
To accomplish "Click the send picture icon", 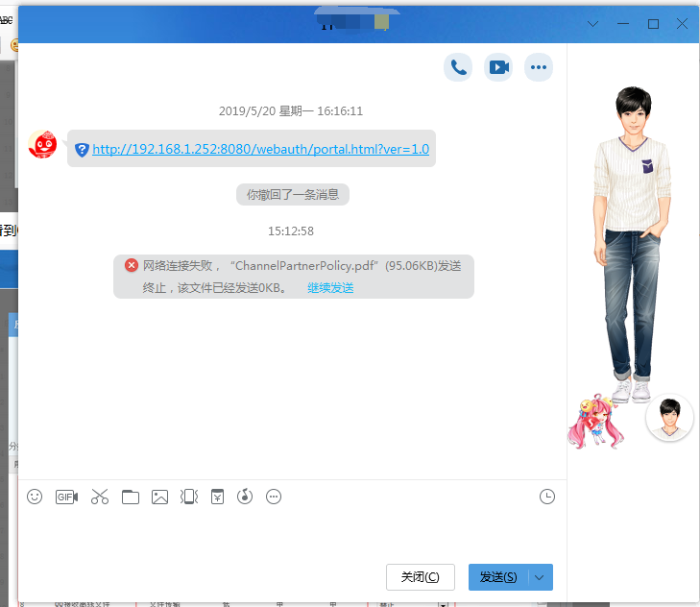I will (x=159, y=497).
